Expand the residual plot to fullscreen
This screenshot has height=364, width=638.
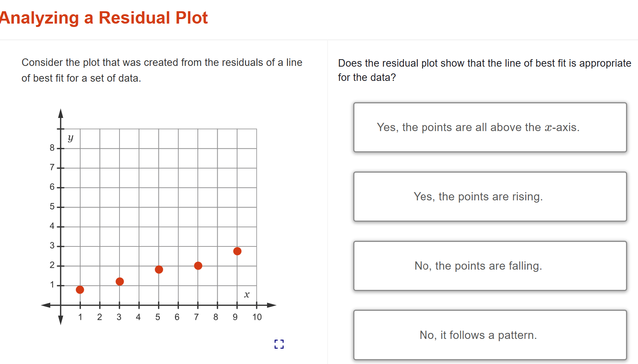[279, 344]
